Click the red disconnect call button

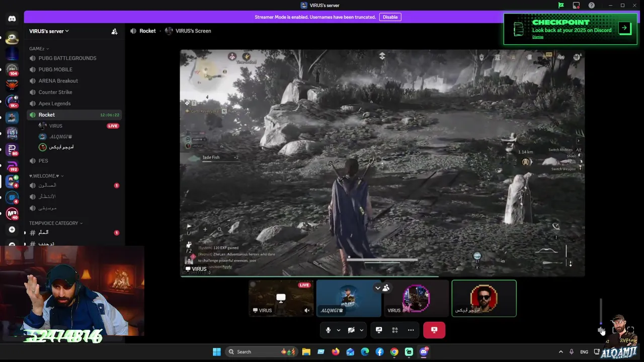pyautogui.click(x=434, y=330)
